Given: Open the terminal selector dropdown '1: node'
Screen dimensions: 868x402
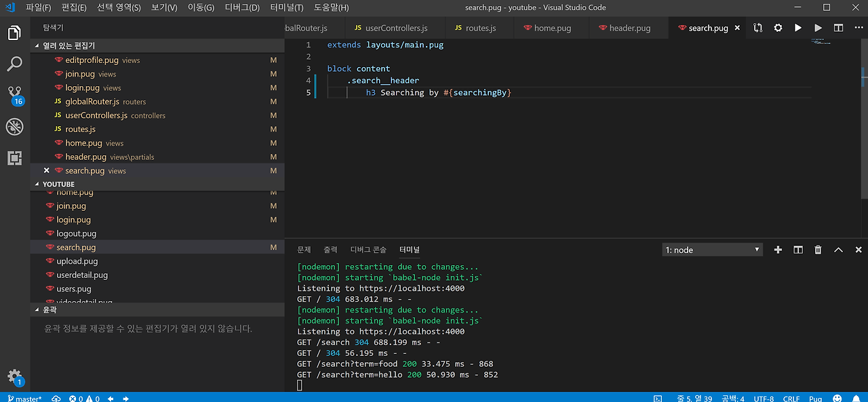Looking at the screenshot, I should [x=712, y=249].
